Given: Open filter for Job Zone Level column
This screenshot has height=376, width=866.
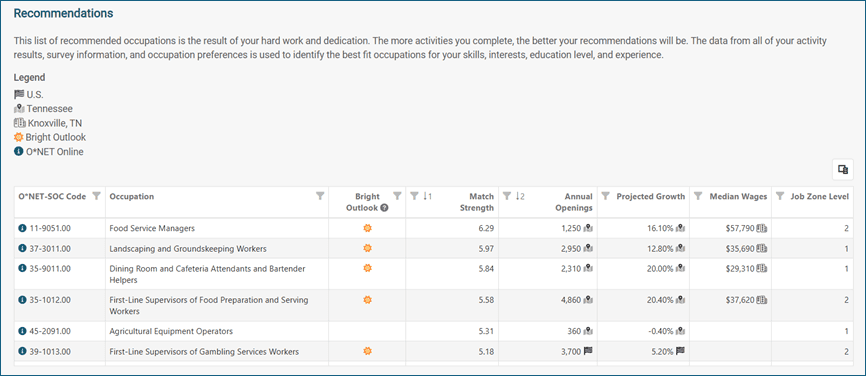Looking at the screenshot, I should (x=780, y=196).
